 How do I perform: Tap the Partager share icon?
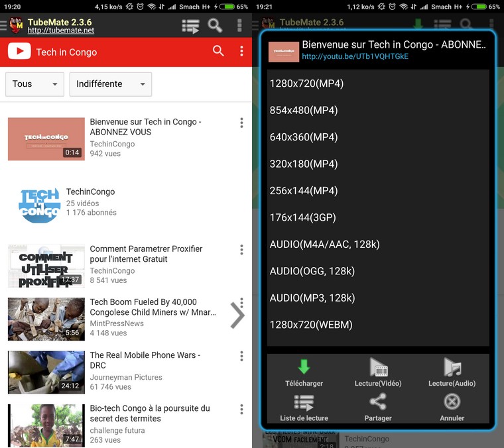pyautogui.click(x=378, y=402)
